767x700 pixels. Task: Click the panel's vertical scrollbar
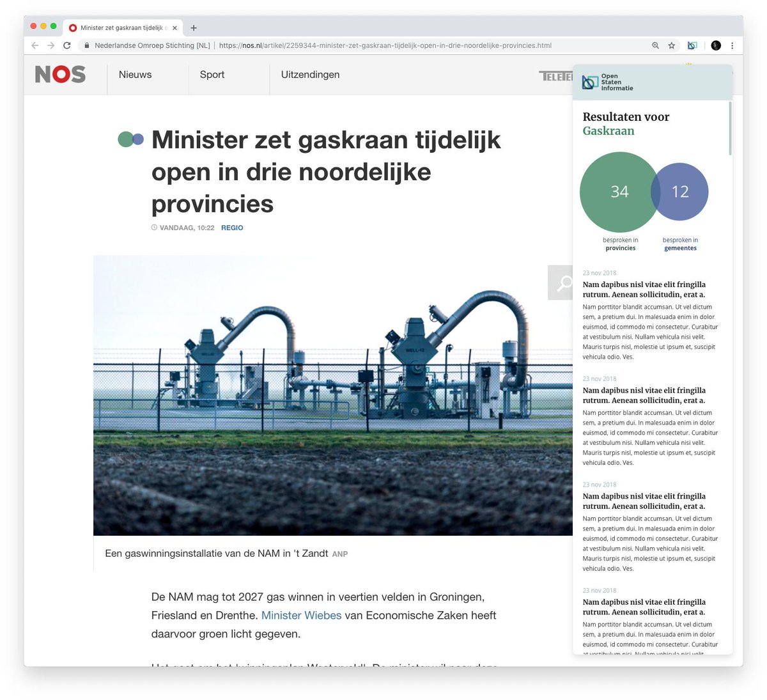click(x=730, y=128)
